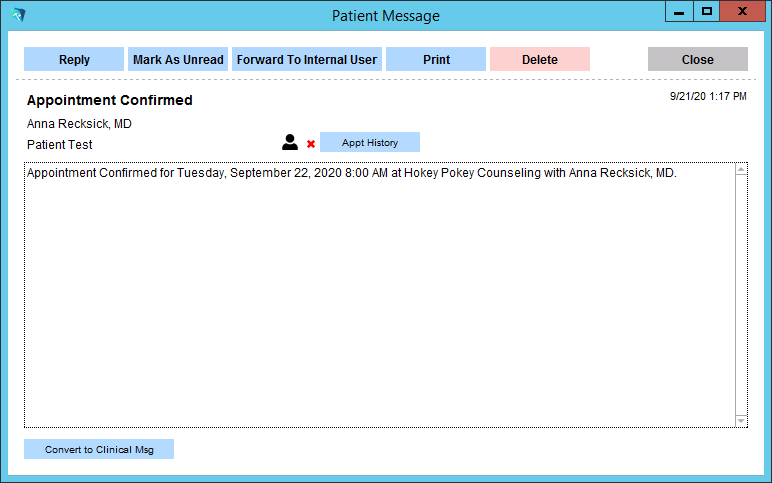Minimize the Patient Message window
This screenshot has width=772, height=483.
click(679, 12)
